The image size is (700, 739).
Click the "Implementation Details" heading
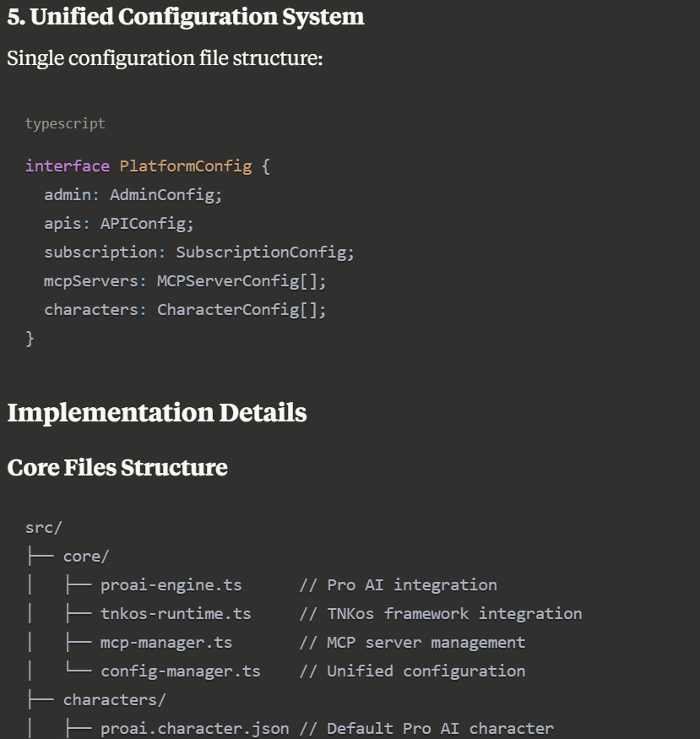point(157,413)
